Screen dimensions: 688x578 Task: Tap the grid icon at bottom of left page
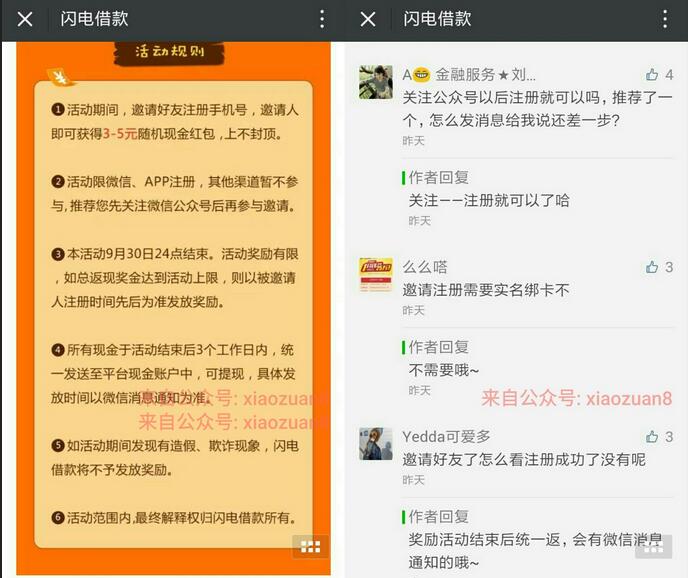(x=310, y=547)
